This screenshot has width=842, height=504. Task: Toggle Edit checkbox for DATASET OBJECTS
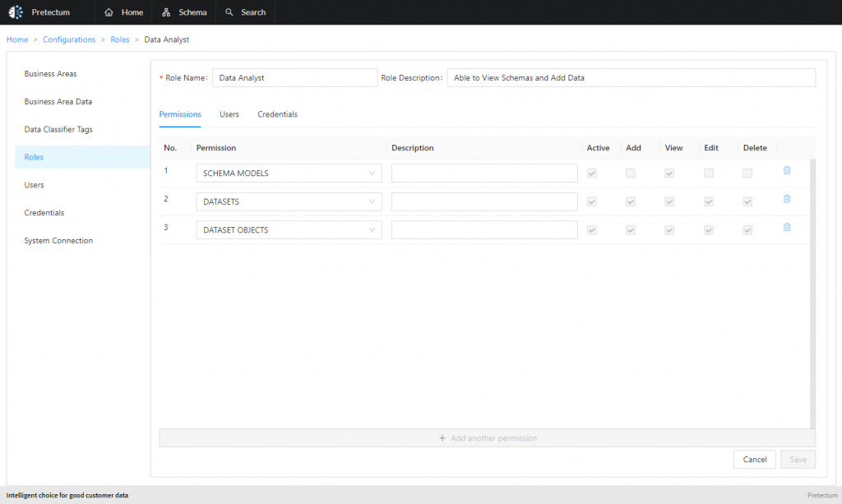[x=709, y=230]
